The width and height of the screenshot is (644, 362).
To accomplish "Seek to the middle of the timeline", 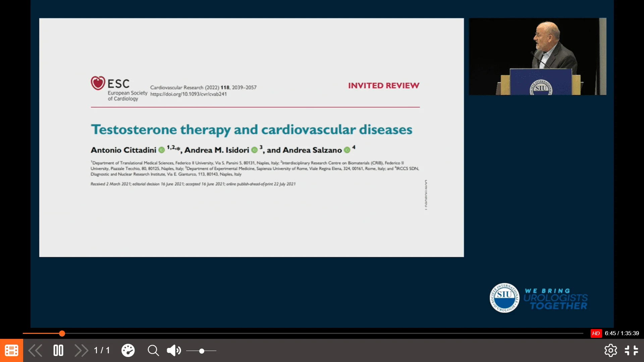I will pyautogui.click(x=303, y=333).
